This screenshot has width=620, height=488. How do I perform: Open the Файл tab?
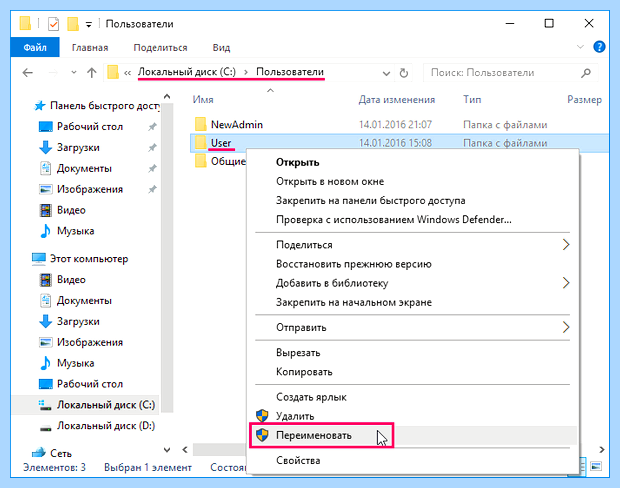[35, 47]
